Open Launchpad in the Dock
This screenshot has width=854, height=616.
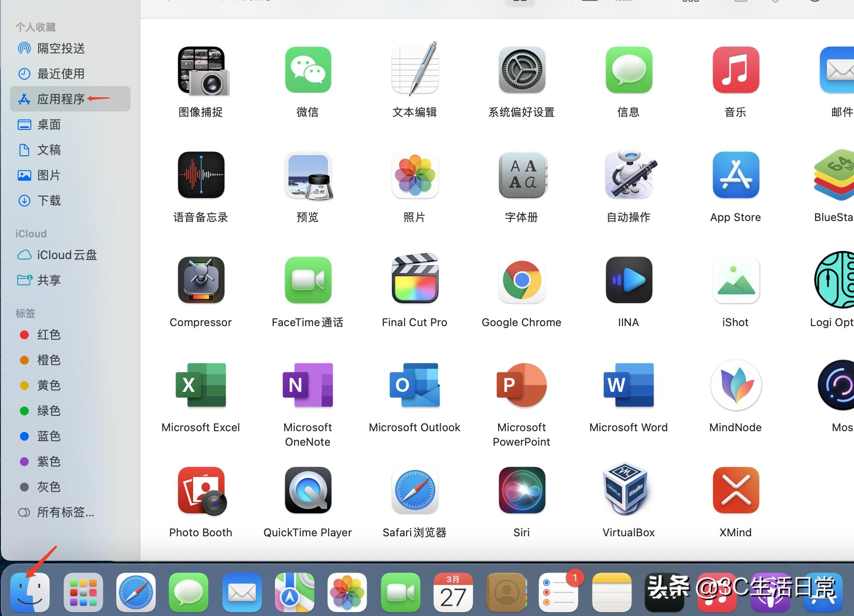(83, 592)
